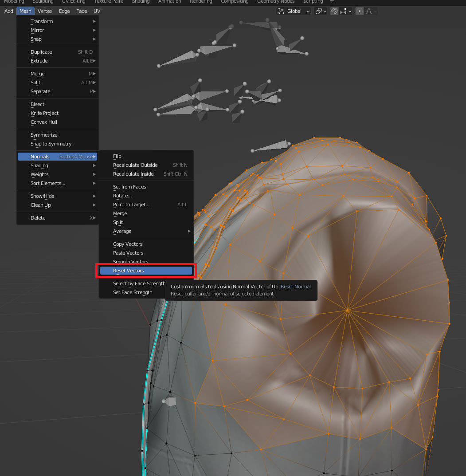Add a new workspace with plus icon
This screenshot has height=476, width=466.
point(332,2)
